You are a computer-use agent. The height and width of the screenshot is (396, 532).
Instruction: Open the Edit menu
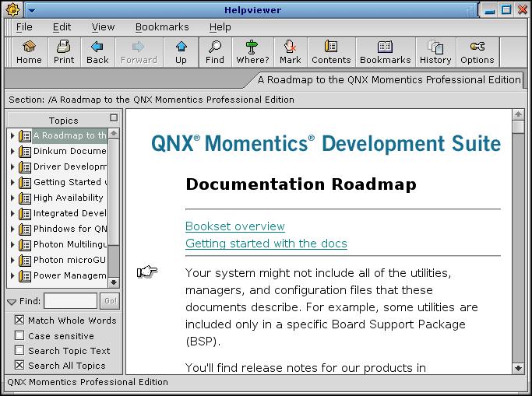coord(62,27)
